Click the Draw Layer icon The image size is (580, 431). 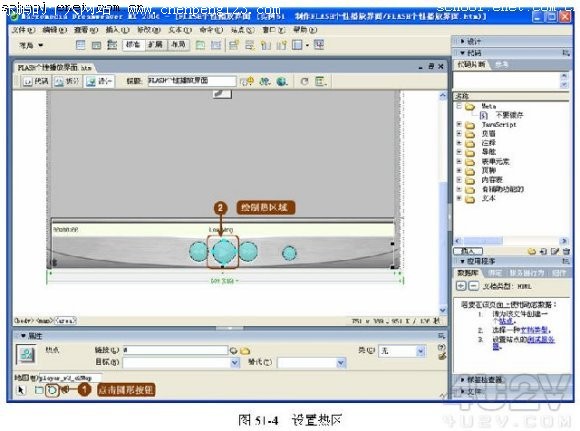(112, 45)
